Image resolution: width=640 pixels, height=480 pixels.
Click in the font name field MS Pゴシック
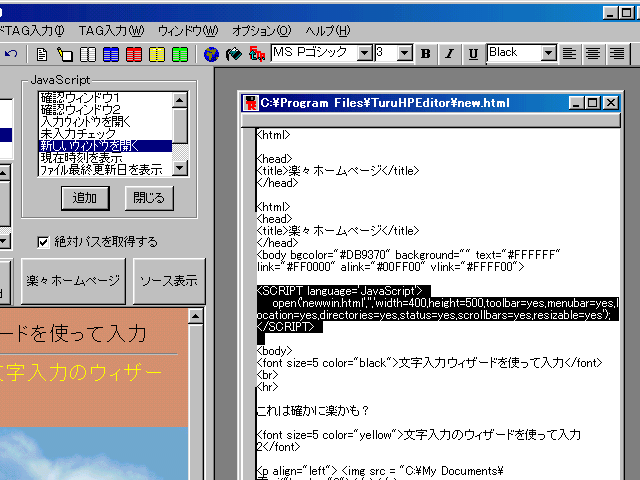[314, 53]
